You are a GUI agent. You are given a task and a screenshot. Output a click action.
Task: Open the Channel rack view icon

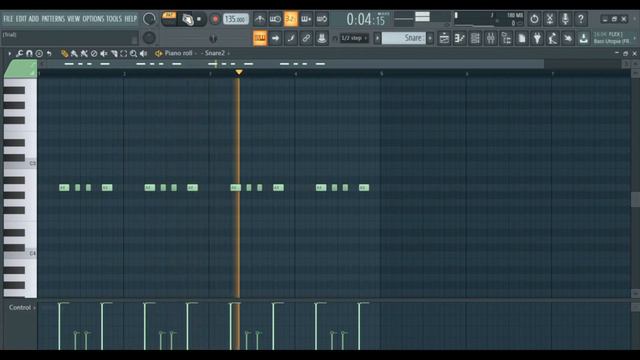[475, 38]
